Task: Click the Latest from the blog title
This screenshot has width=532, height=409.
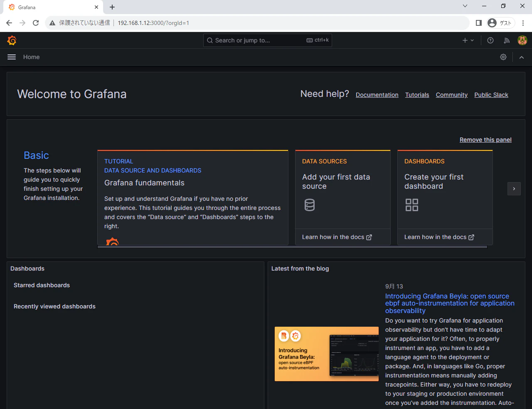Action: point(300,269)
